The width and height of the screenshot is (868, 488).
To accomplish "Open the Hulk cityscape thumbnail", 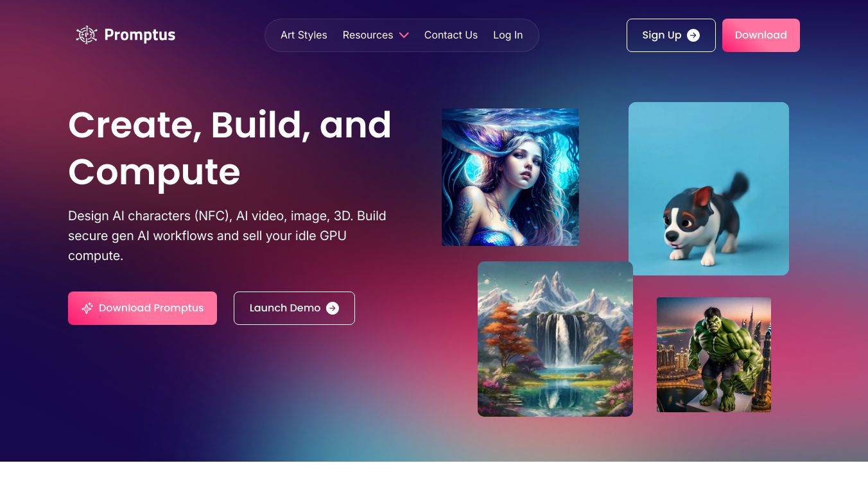I will pyautogui.click(x=714, y=354).
